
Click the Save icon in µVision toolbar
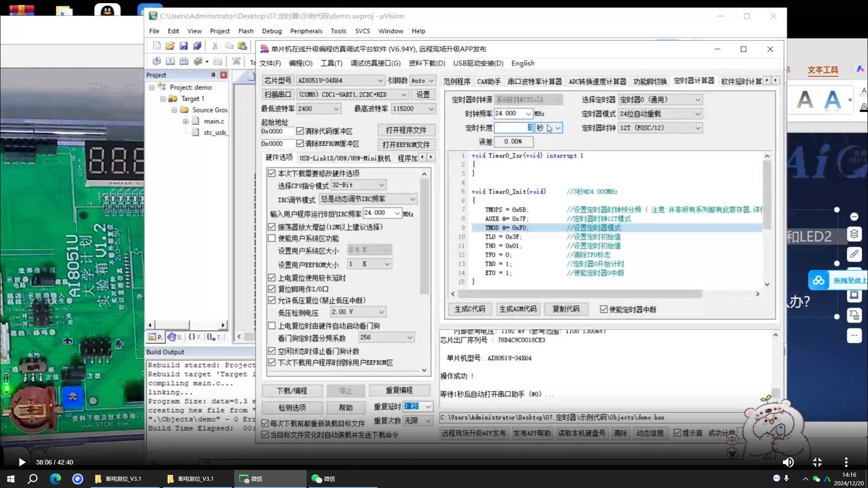coord(184,46)
